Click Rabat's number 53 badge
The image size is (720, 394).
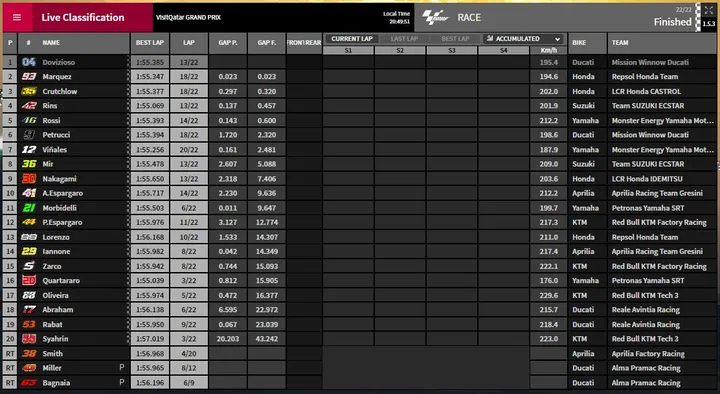28,324
